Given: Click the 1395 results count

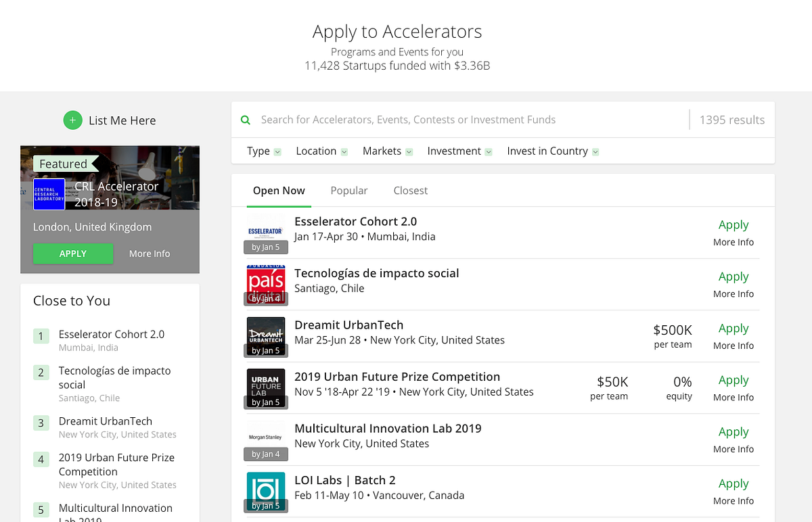Looking at the screenshot, I should tap(732, 120).
